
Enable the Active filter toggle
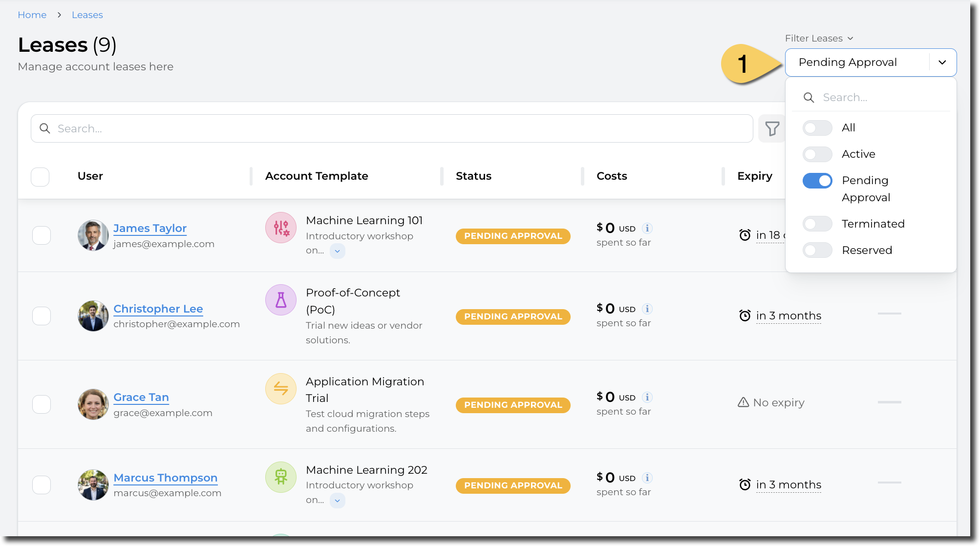[817, 154]
